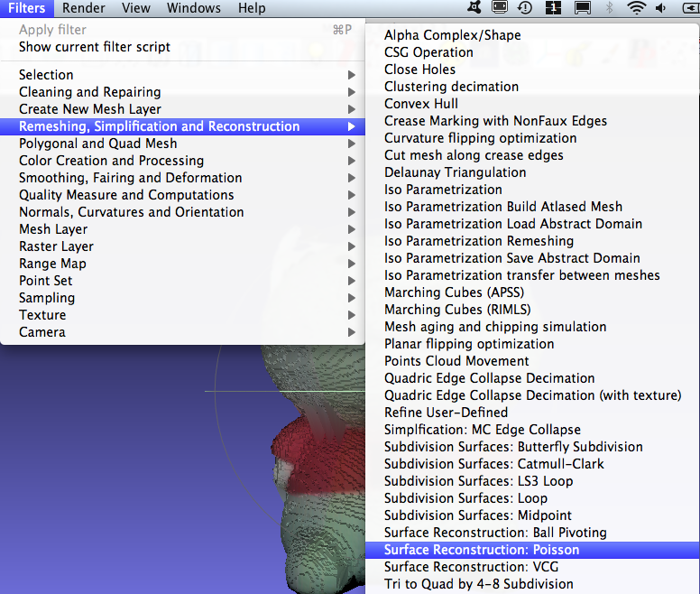Screen dimensions: 700x594
Task: Open the Mesh Layer submenu
Action: 182,229
